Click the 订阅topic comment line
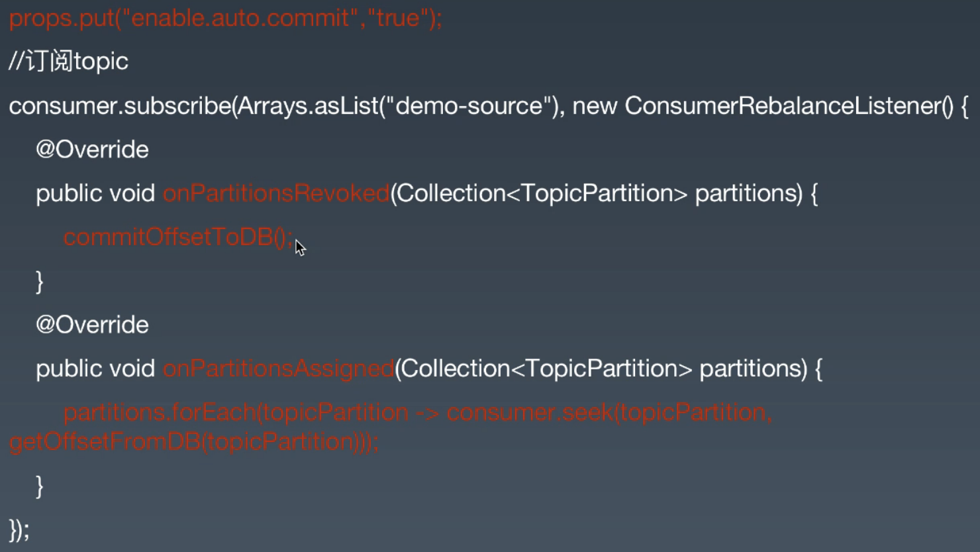980x552 pixels. coord(68,62)
